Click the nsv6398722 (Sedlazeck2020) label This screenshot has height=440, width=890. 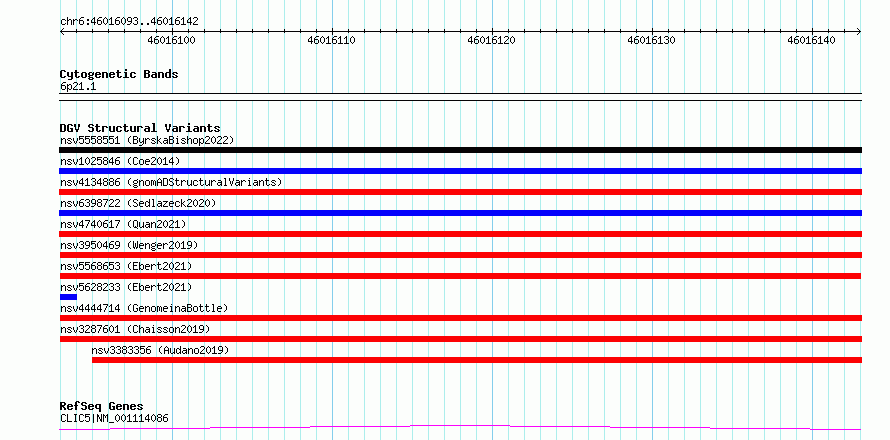(138, 203)
